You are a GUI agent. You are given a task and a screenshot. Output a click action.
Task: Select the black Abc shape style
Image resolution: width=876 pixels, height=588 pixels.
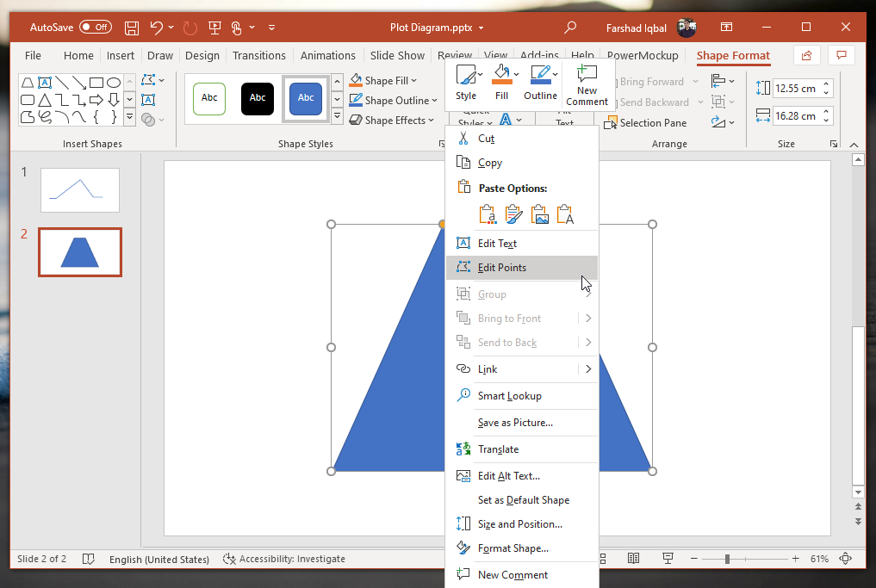coord(258,98)
